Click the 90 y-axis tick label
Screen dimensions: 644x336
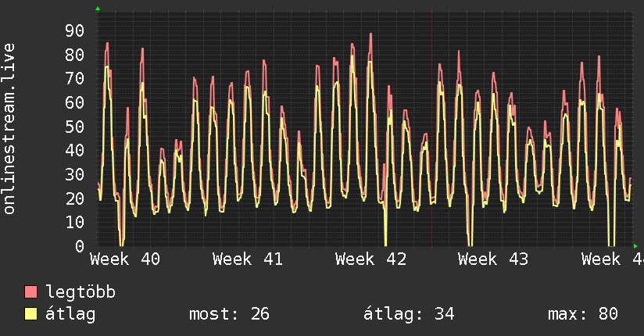75,30
